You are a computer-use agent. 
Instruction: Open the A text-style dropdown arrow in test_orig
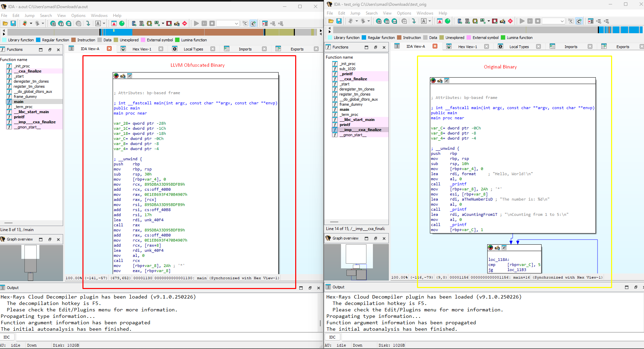[x=430, y=21]
